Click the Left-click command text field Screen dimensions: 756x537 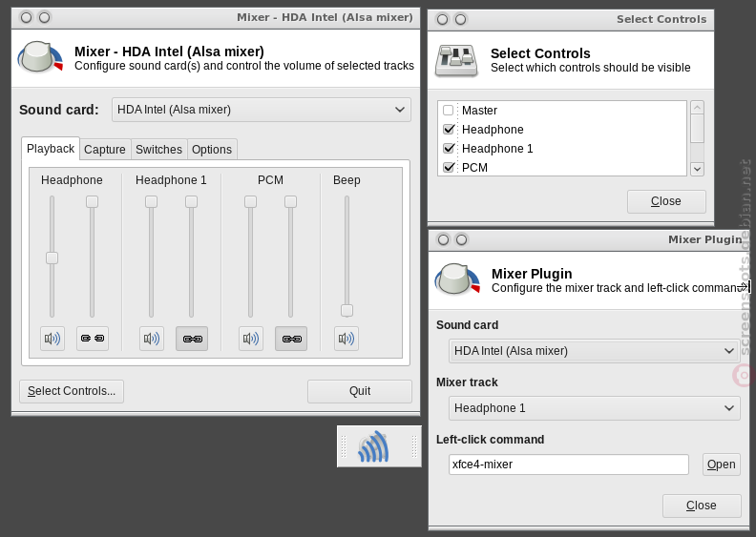[x=569, y=465]
